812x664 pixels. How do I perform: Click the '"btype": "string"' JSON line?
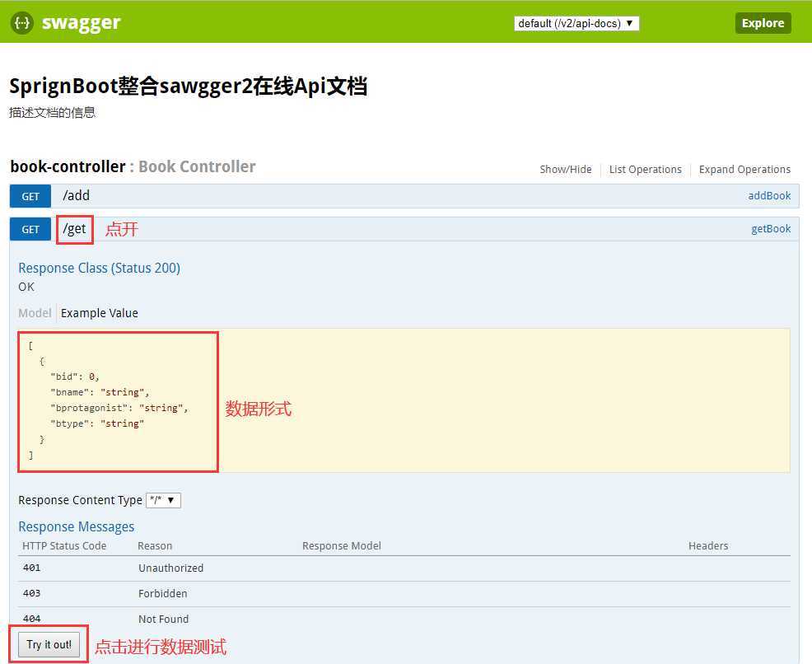point(97,423)
